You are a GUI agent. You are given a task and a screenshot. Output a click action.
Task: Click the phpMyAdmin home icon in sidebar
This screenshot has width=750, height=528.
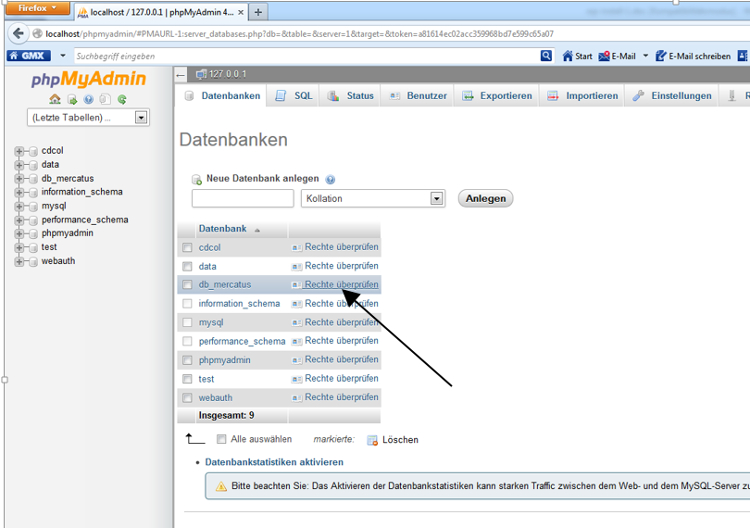55,99
